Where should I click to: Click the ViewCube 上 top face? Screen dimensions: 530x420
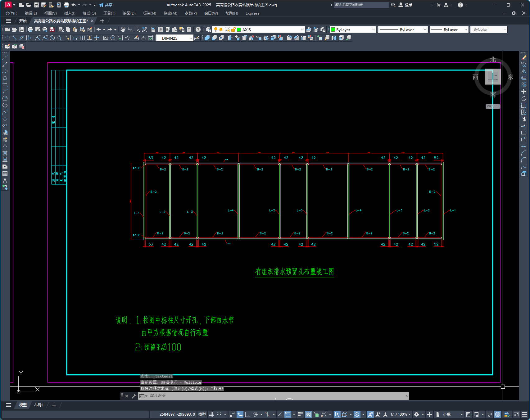(x=493, y=77)
